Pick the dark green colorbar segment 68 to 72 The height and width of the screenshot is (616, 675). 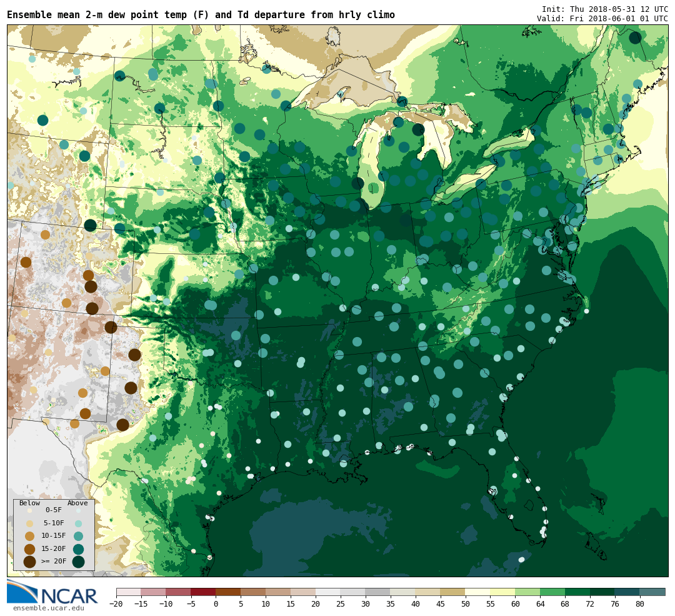[578, 592]
